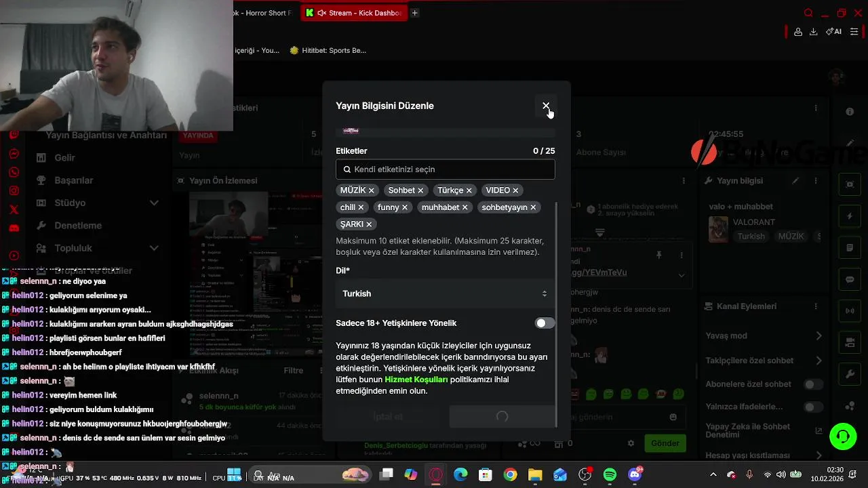This screenshot has width=868, height=488.
Task: Remove the ŞARKI tag
Action: (x=369, y=224)
